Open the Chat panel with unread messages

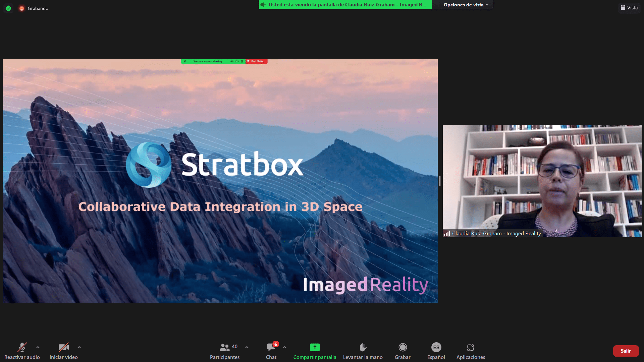click(271, 351)
